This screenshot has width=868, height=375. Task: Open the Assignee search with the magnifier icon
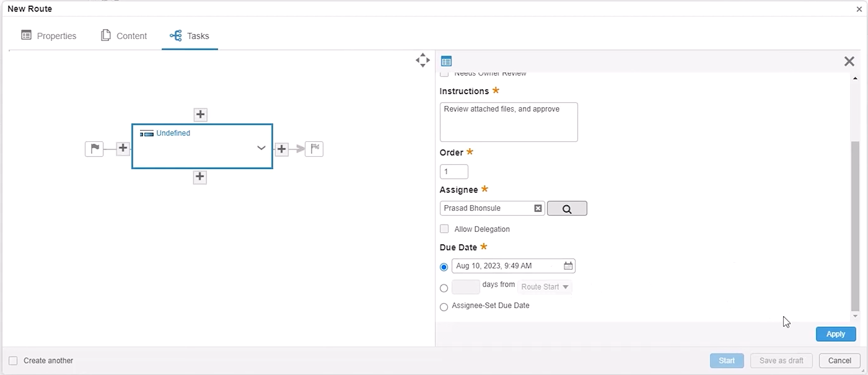(566, 208)
